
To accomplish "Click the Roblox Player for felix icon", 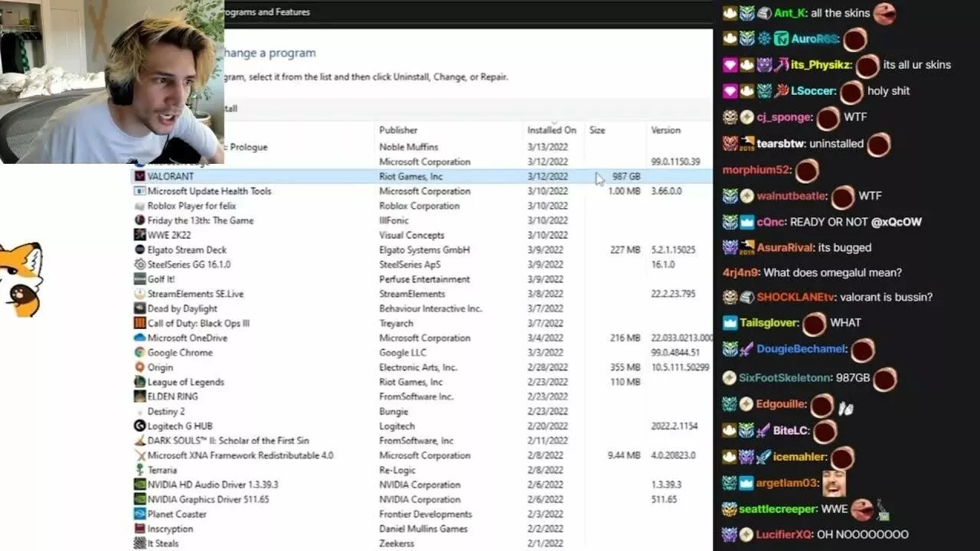I will pos(139,206).
